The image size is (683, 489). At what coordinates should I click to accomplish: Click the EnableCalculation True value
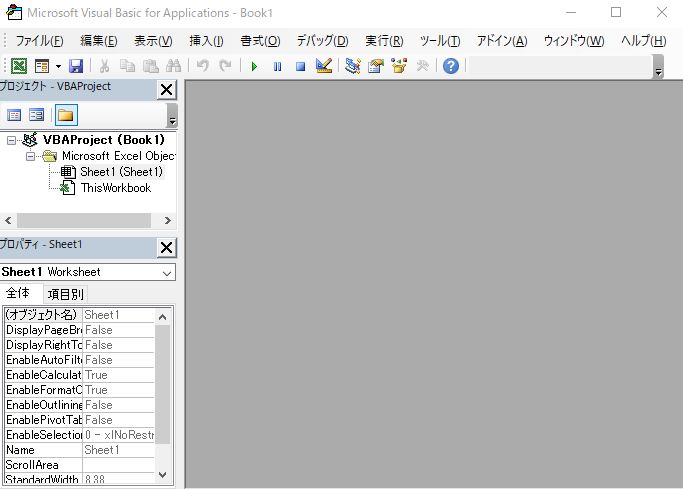click(x=118, y=375)
